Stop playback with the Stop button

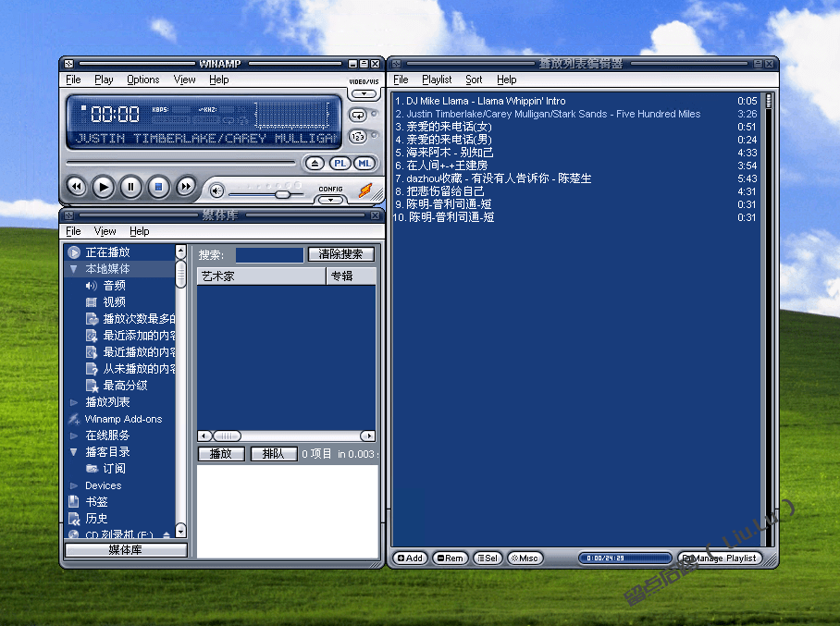tap(158, 187)
